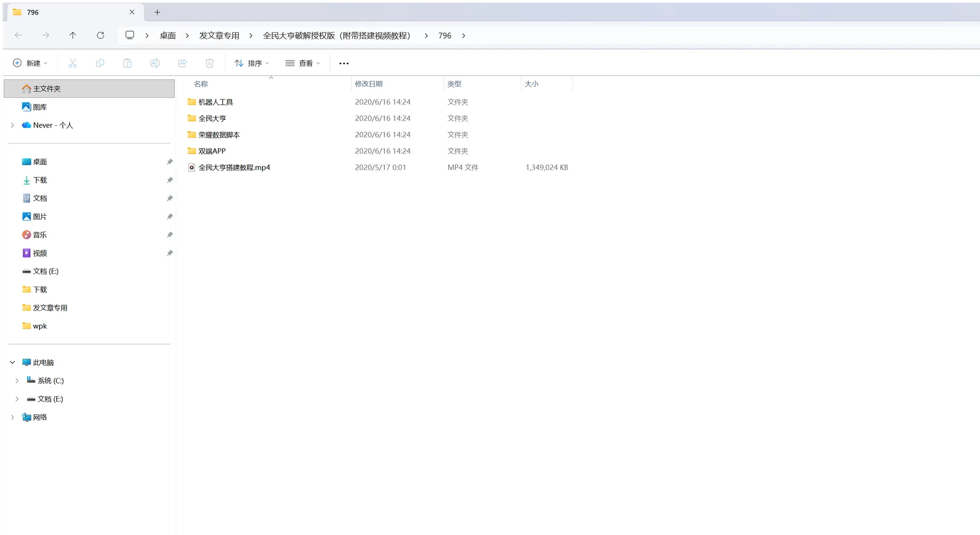Screen dimensions: 980x535
Task: Click 桌面 in the address bar breadcrumb
Action: [x=168, y=36]
